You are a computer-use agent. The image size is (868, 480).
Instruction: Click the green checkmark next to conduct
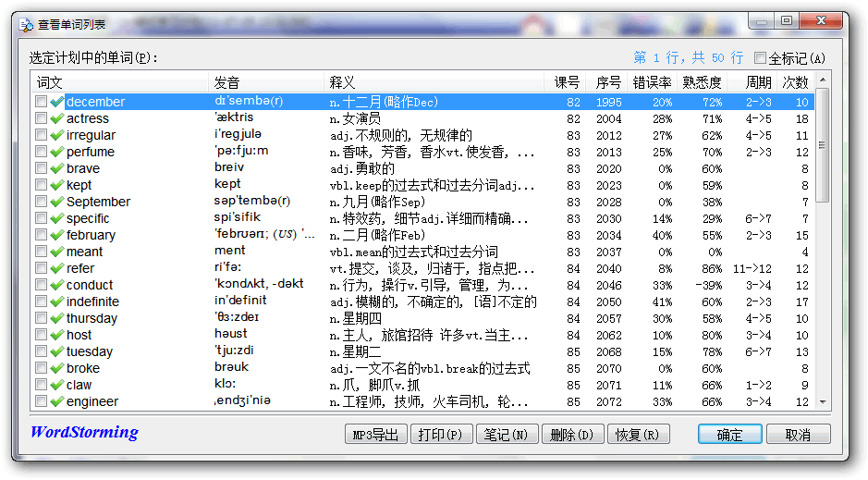click(57, 285)
